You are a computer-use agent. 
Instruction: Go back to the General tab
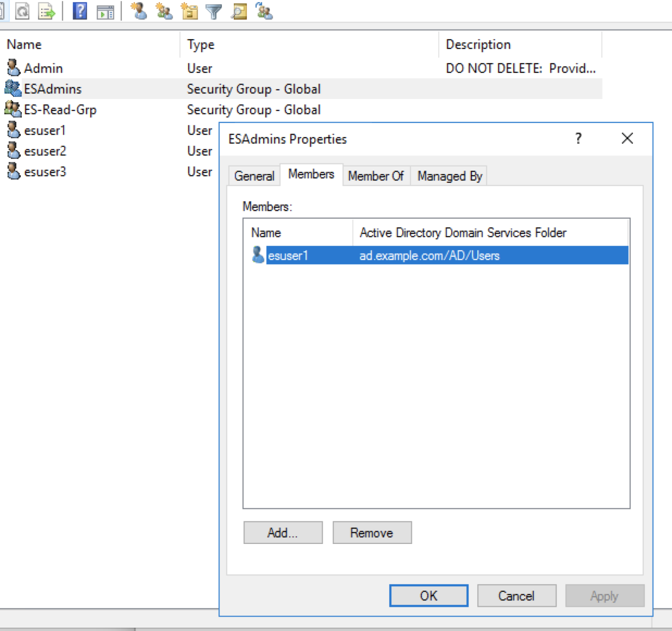[x=253, y=176]
